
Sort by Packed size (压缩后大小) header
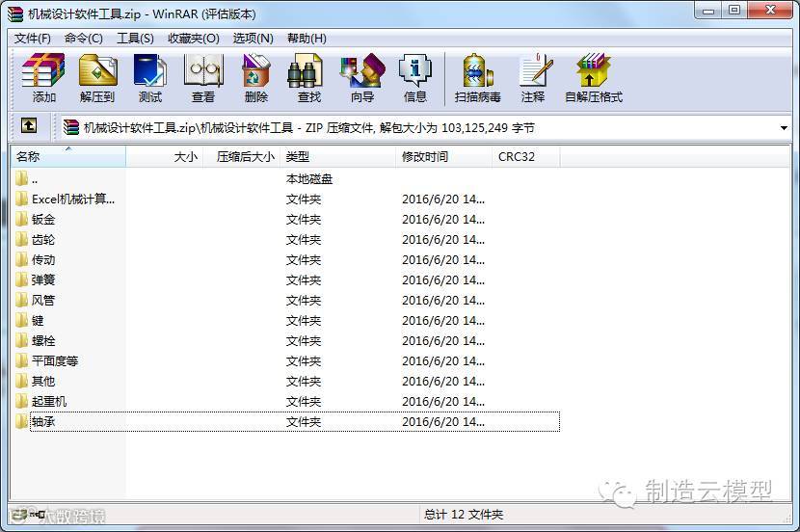click(242, 156)
